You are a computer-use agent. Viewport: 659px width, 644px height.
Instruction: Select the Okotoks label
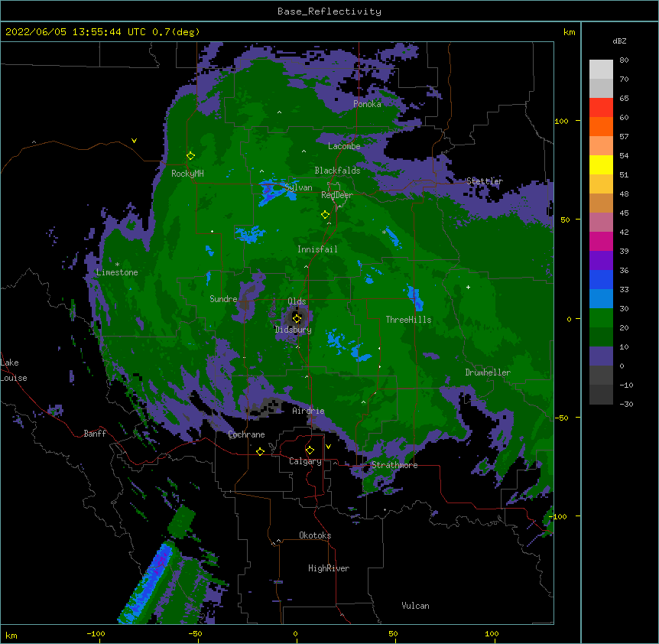[315, 535]
